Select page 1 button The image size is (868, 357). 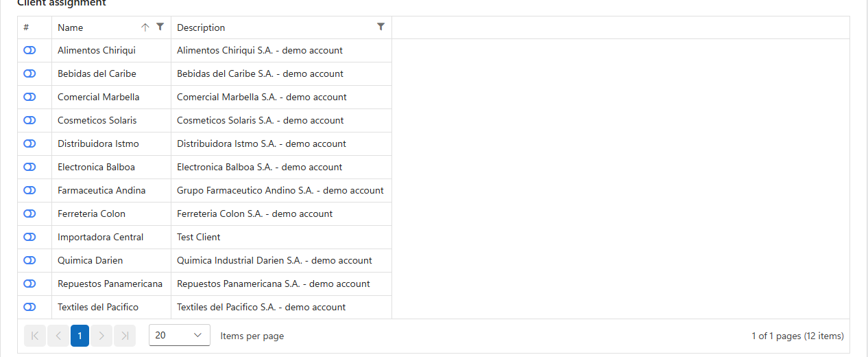80,336
